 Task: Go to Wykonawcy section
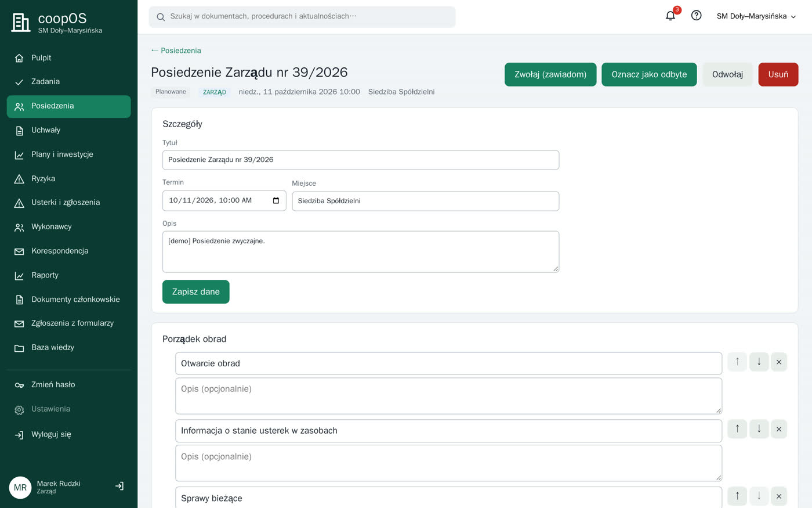[68, 227]
